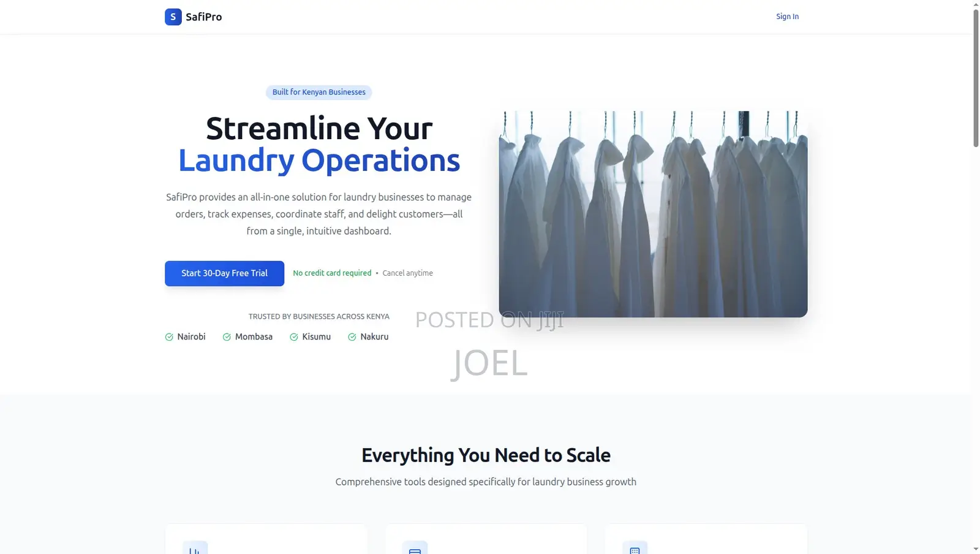
Task: Click the Cancel anytime text
Action: click(407, 273)
